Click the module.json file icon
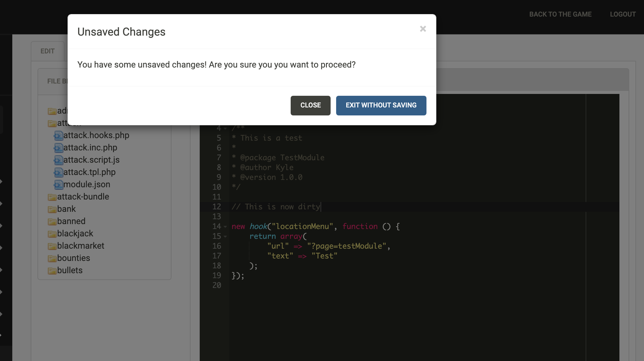Viewport: 644px width, 361px height. click(58, 184)
